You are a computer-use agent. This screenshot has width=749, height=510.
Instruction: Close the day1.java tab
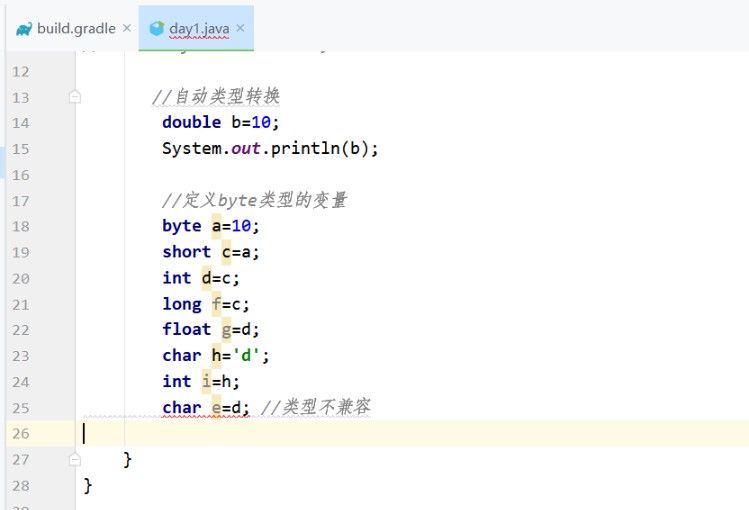click(x=240, y=28)
